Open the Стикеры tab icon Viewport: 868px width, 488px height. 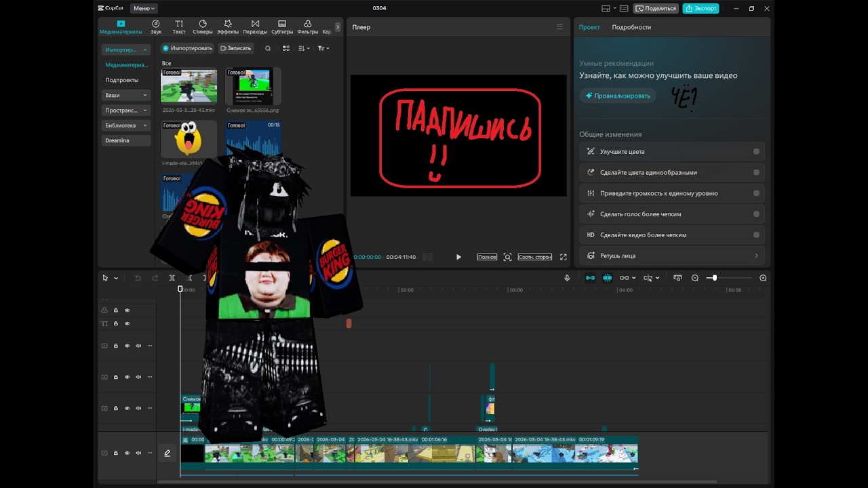(x=203, y=24)
